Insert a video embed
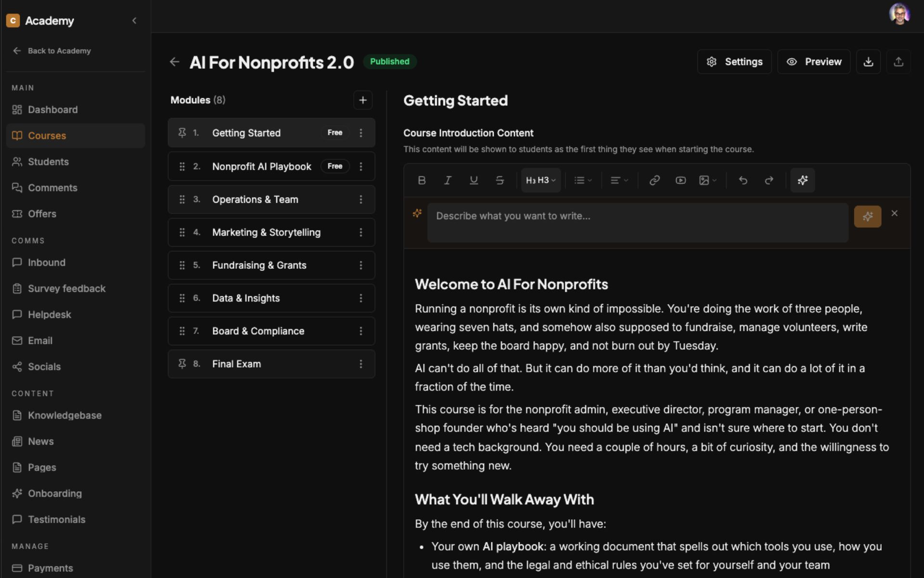This screenshot has height=578, width=924. click(680, 180)
